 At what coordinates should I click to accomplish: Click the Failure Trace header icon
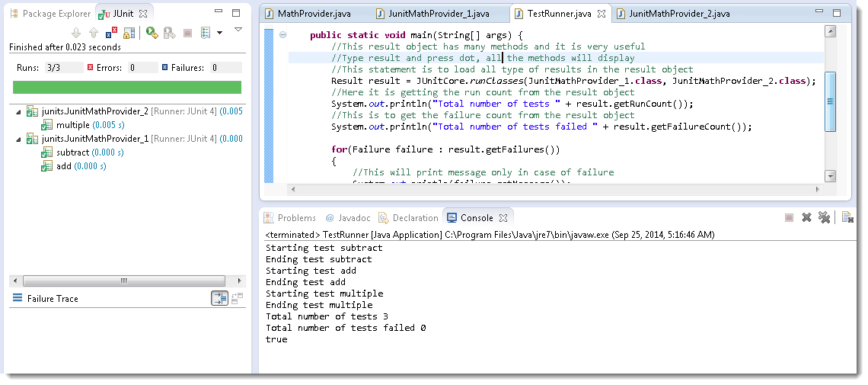(x=18, y=299)
